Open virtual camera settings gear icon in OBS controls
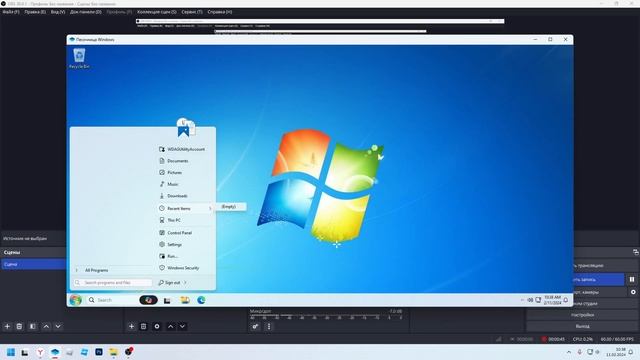This screenshot has height=360, width=640. (633, 292)
